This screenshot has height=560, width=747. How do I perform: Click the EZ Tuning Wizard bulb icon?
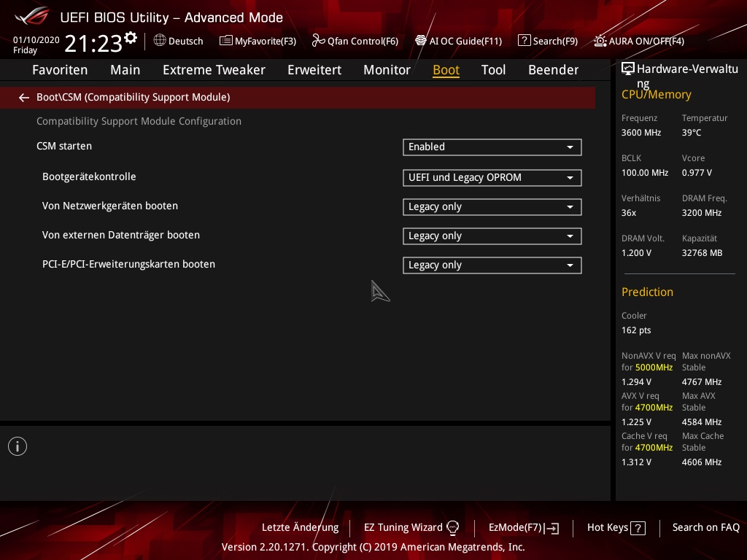452,527
